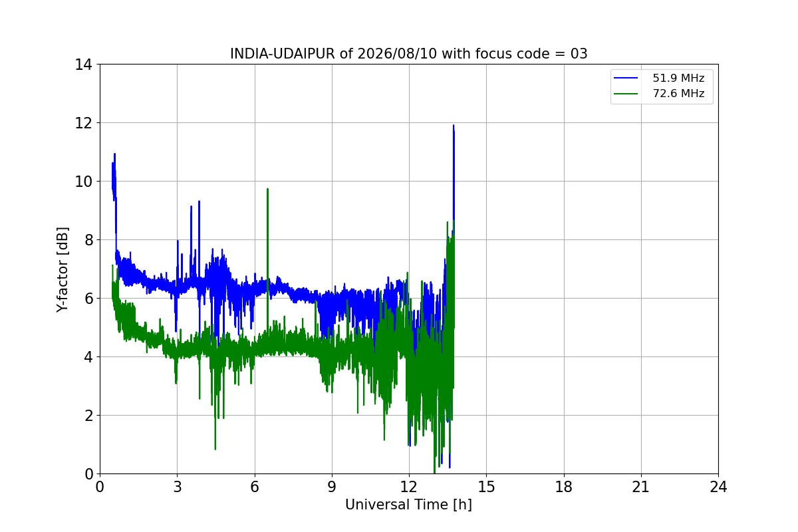798x532 pixels.
Task: Click the Universal Time [h] axis label
Action: point(408,505)
